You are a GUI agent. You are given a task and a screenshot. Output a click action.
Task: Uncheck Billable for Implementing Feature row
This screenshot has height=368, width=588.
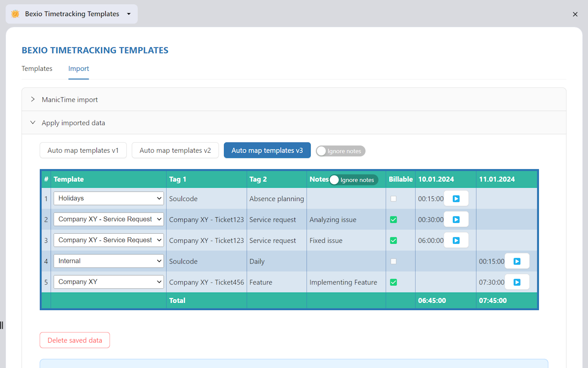(393, 282)
